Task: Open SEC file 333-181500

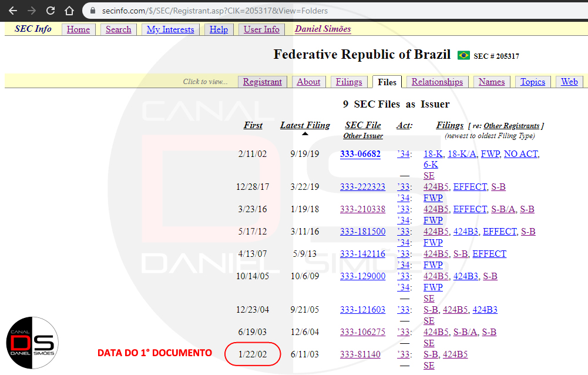Action: 362,232
